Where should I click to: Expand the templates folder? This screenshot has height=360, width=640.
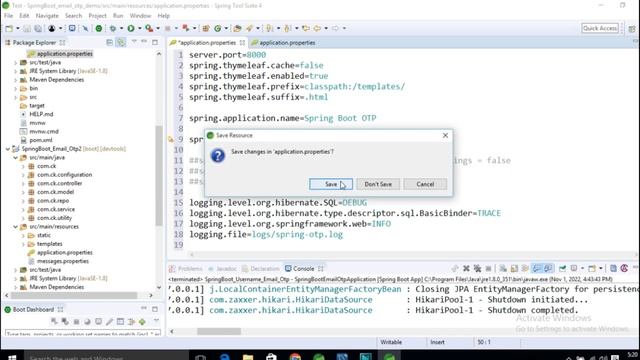(x=23, y=244)
